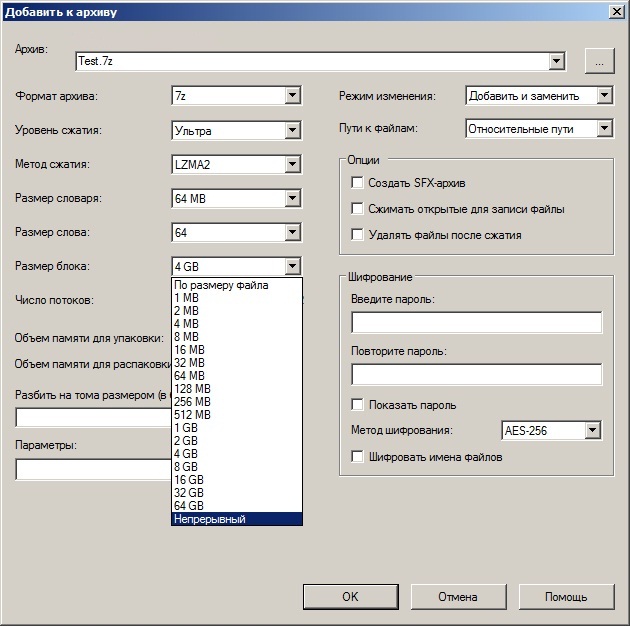This screenshot has height=626, width=630.
Task: Focus the Введите пароль input field
Action: click(477, 322)
